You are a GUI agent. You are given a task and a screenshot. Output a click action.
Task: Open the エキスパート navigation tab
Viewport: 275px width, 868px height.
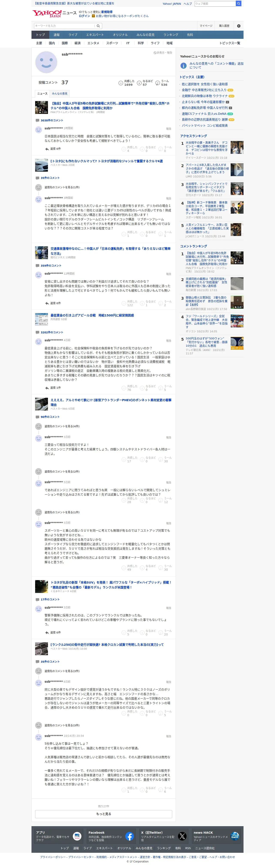coord(95,35)
